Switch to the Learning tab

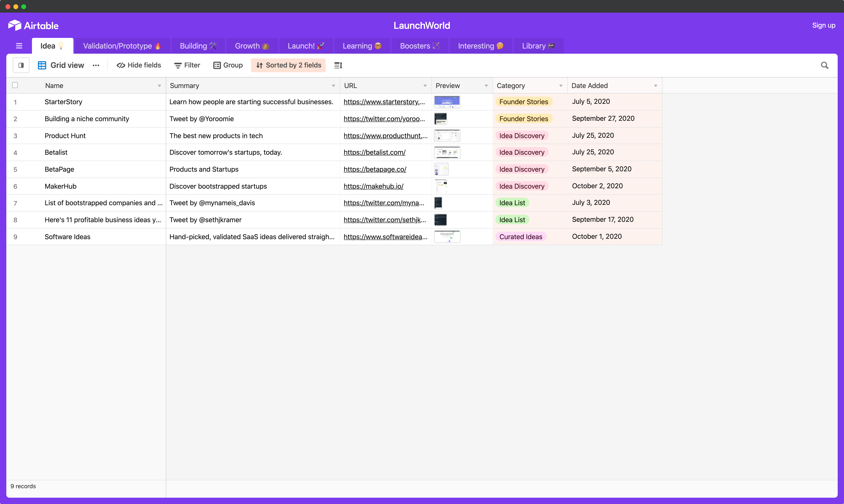tap(362, 46)
